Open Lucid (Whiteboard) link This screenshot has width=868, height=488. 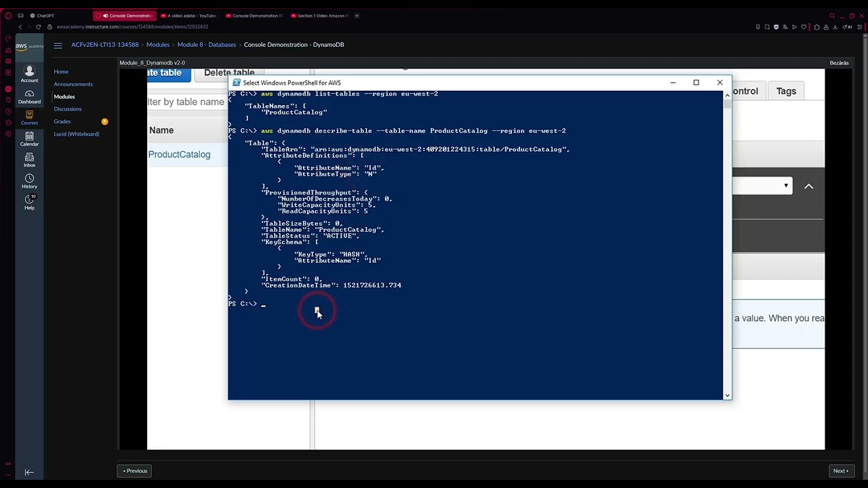tap(77, 134)
